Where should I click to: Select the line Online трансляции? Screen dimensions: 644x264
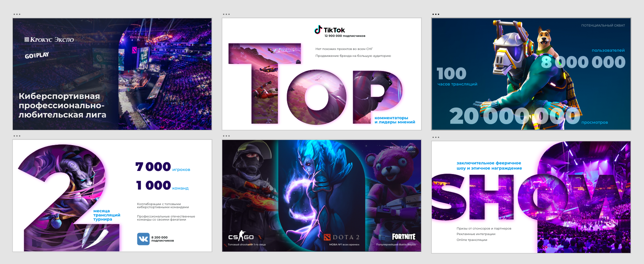(472, 240)
